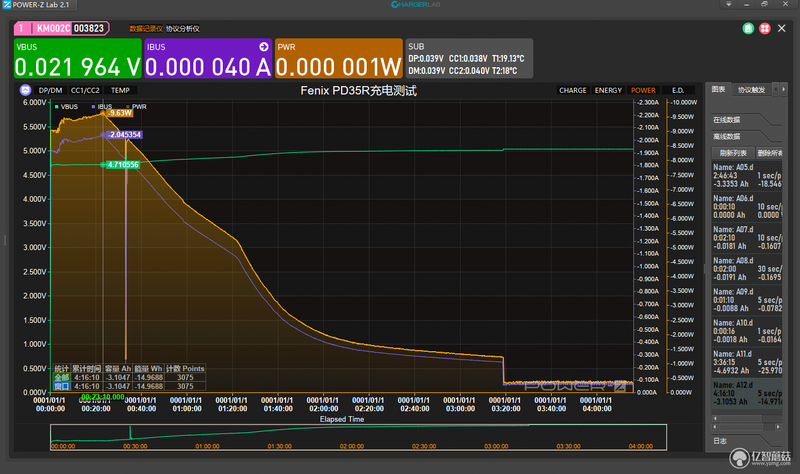Toggle the CHARGE curve option

(x=572, y=90)
